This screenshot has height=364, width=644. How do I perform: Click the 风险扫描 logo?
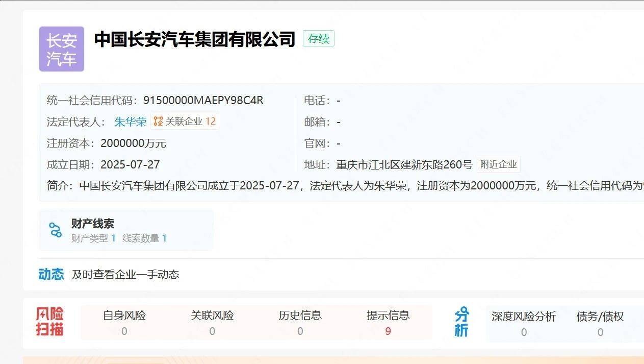pos(50,322)
